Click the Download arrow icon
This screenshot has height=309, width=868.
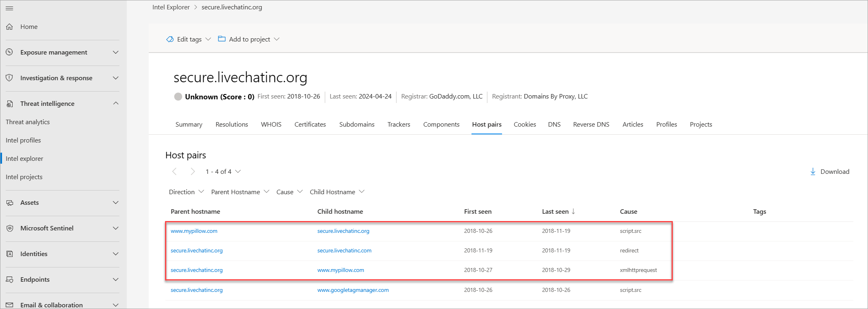coord(813,172)
